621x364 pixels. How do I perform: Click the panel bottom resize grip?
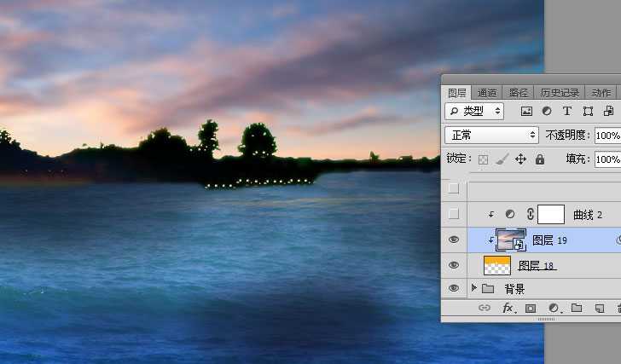click(x=546, y=319)
